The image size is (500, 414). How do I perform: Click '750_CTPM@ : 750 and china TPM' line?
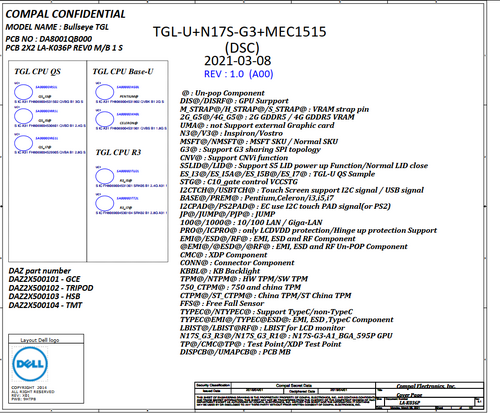click(x=240, y=287)
